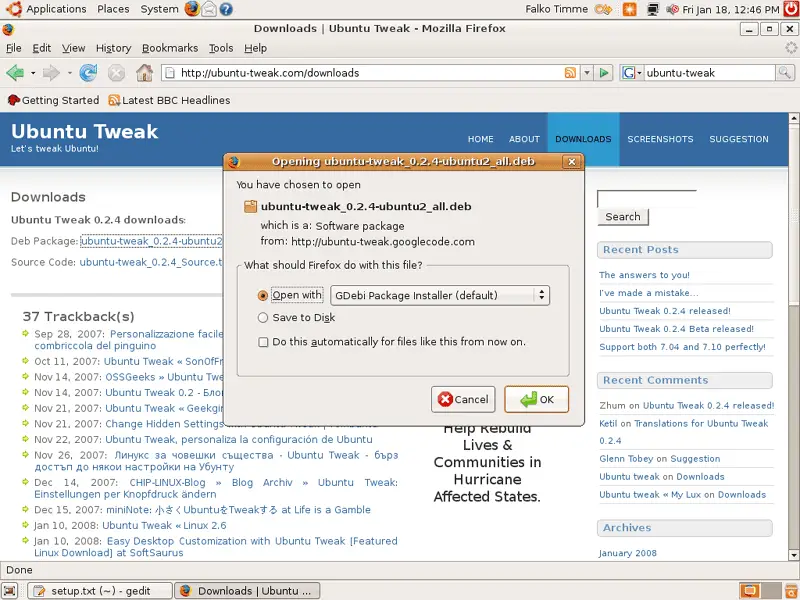The image size is (800, 600).
Task: Open the Tools menu
Action: pos(221,48)
